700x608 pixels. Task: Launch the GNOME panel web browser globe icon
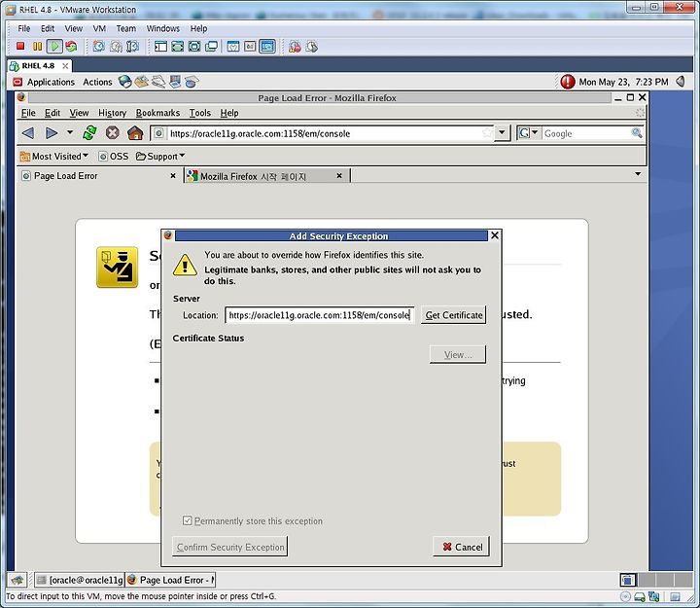coord(125,82)
